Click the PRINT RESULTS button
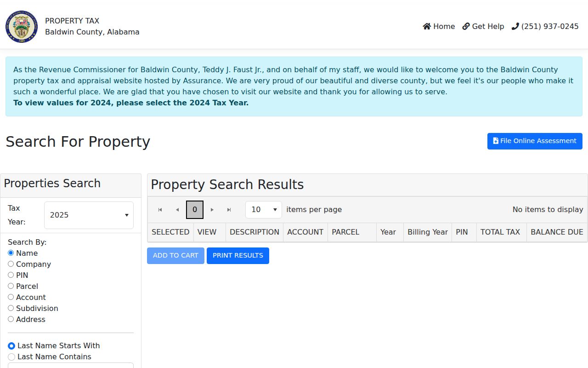Image resolution: width=588 pixels, height=368 pixels. [238, 256]
